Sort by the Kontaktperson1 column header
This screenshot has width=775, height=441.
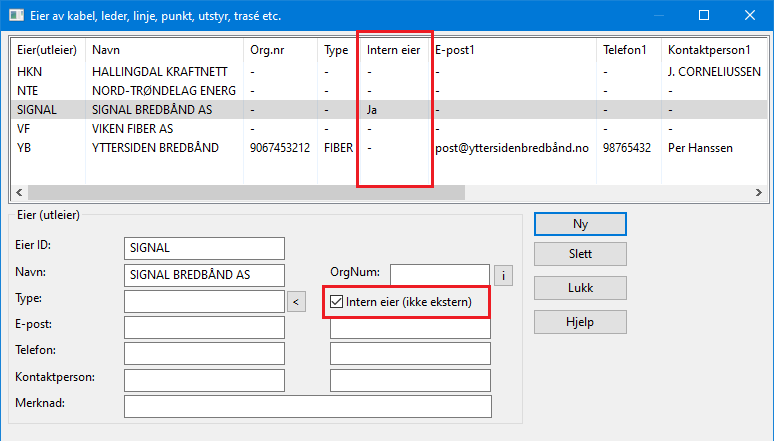tap(714, 50)
